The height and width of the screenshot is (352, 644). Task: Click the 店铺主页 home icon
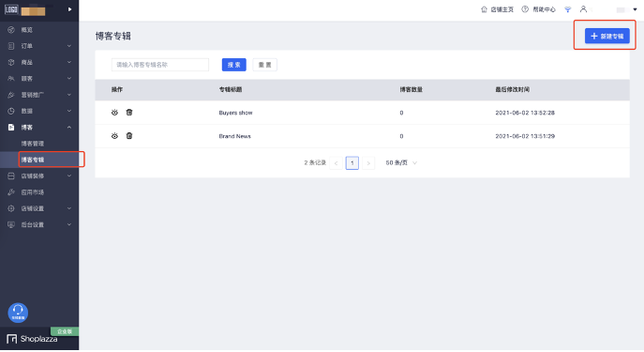pos(484,9)
